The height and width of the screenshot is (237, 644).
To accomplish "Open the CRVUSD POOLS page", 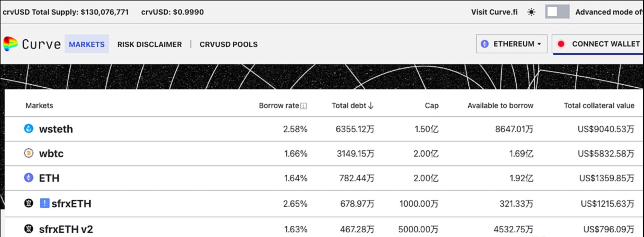I will tap(228, 44).
